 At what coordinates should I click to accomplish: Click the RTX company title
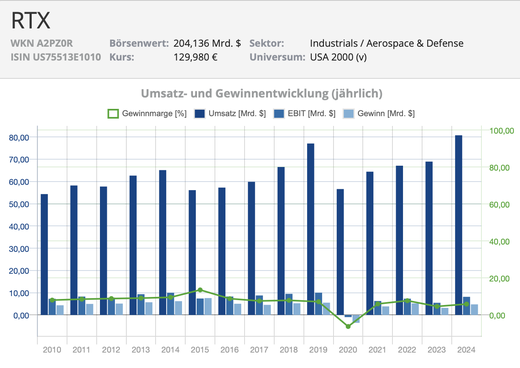click(x=31, y=20)
